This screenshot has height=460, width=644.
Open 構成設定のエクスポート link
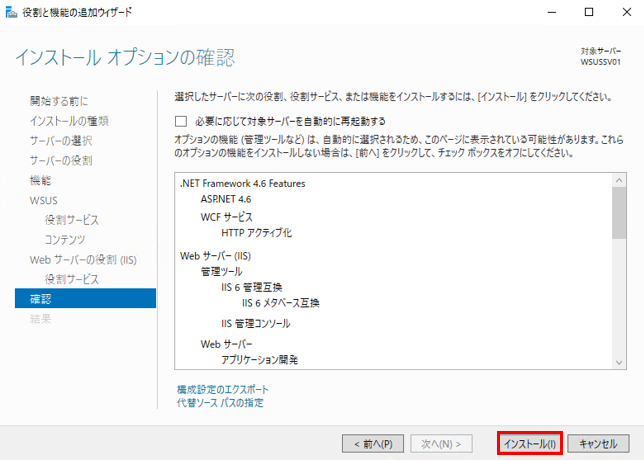[223, 389]
